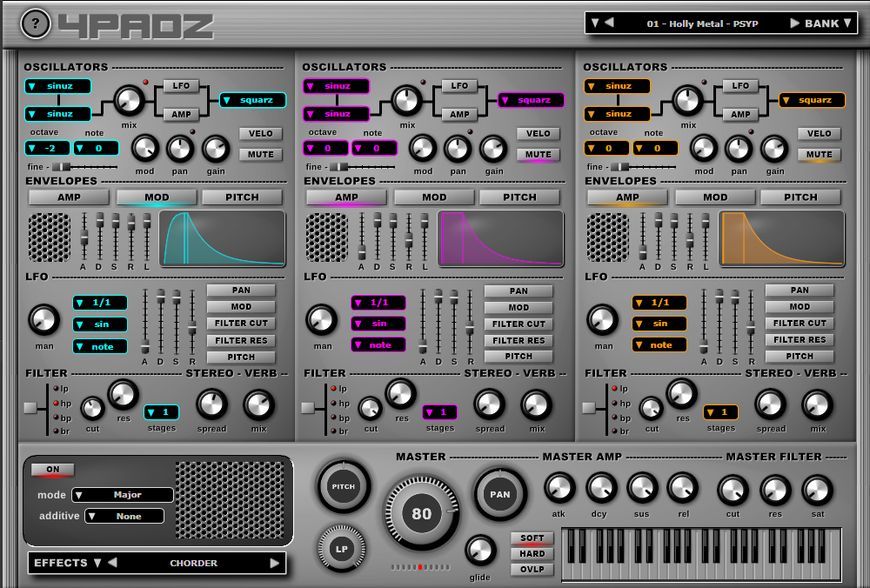
Task: Click the master PAN knob
Action: point(500,494)
